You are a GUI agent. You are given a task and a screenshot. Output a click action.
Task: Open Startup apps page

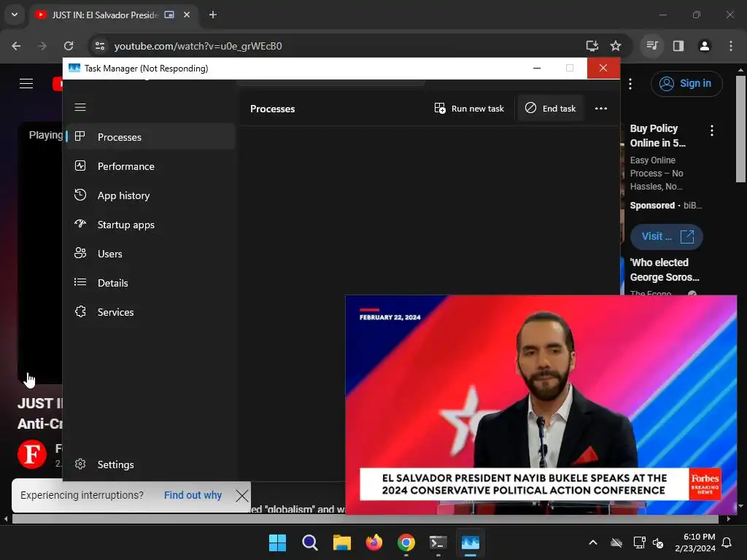(150, 225)
